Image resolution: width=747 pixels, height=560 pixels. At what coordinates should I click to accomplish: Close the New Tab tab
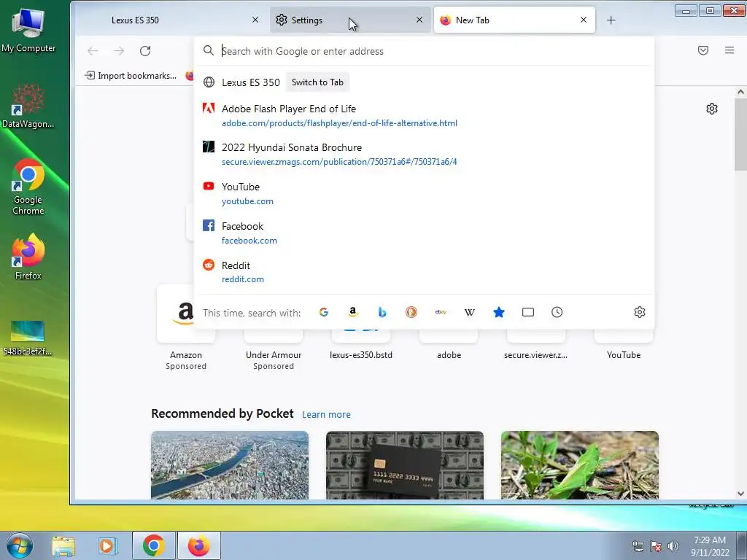584,20
